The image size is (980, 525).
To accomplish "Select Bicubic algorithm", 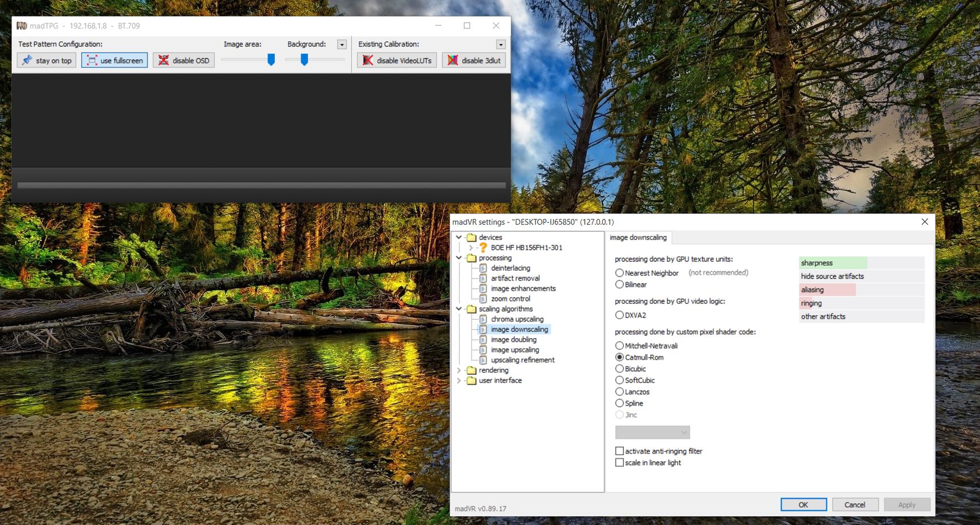I will pyautogui.click(x=619, y=369).
